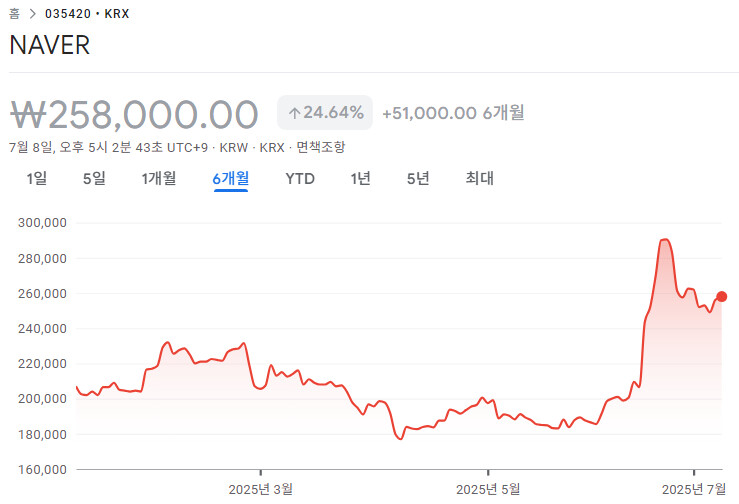Show the 1개월 chart range

coord(159,179)
